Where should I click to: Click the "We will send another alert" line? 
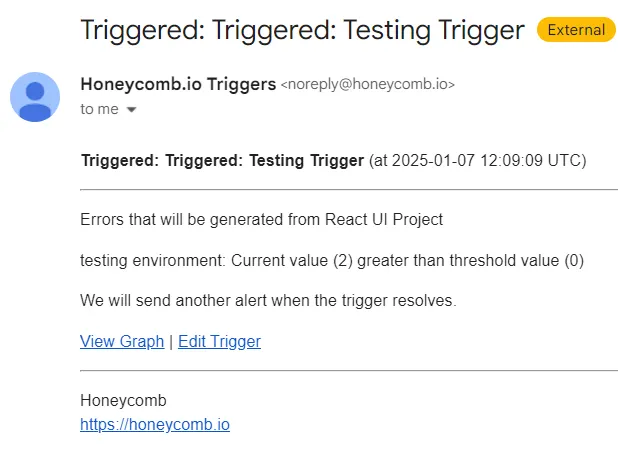[268, 300]
